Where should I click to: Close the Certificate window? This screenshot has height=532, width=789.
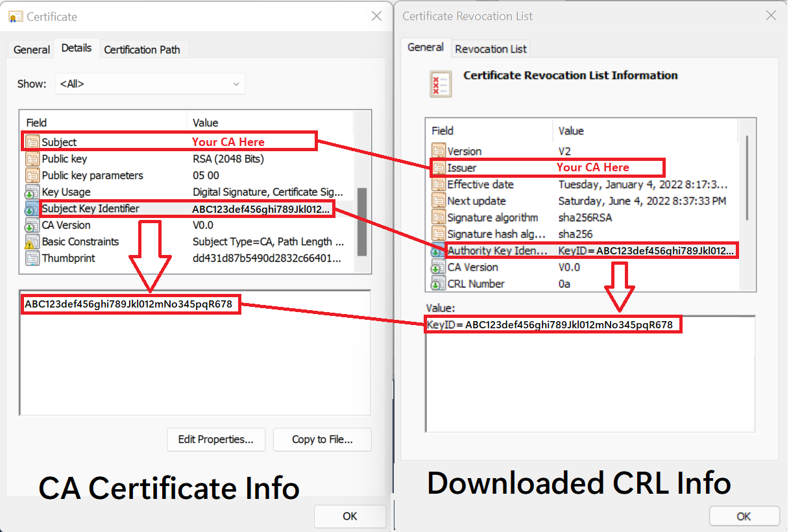pyautogui.click(x=376, y=16)
